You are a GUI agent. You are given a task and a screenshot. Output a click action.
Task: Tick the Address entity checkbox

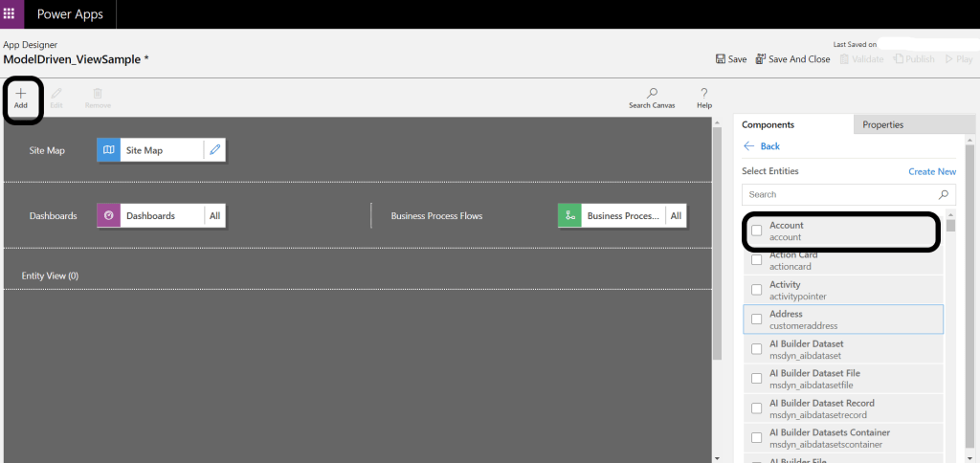(757, 320)
